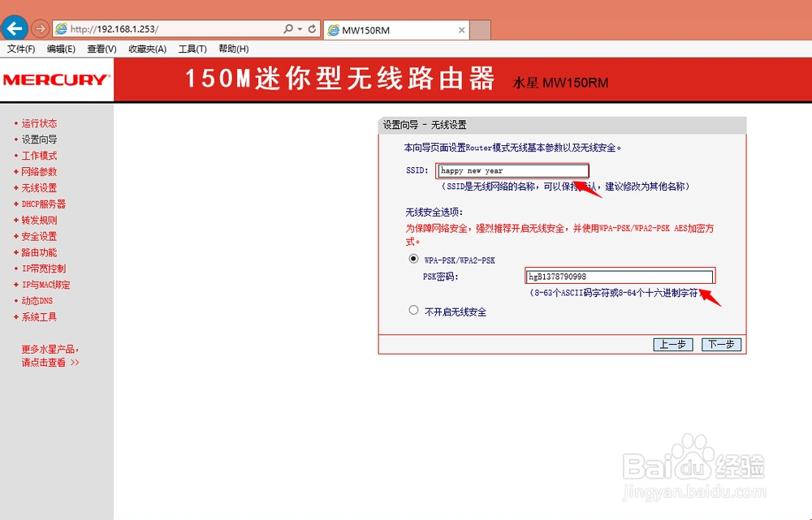Screen dimensions: 812x520
Task: Click the search magnifier in address bar
Action: (288, 29)
